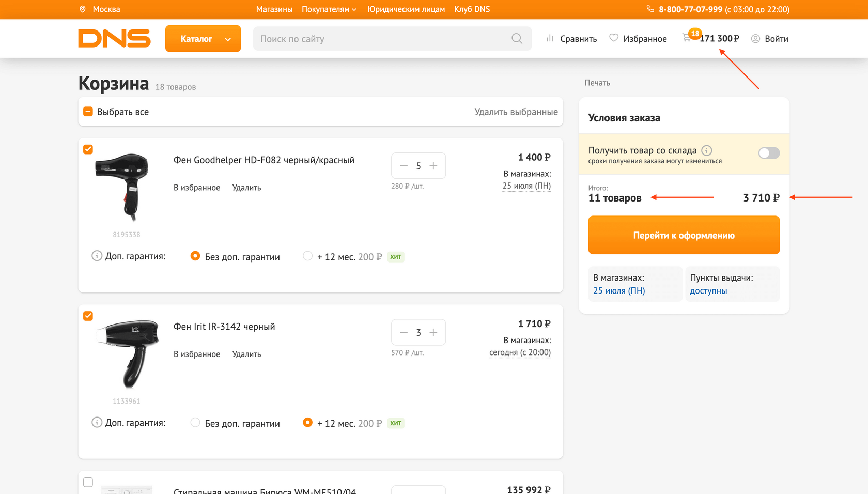Click the Доп. гарантия info icon for Goodhelper
The image size is (868, 494).
pos(97,256)
